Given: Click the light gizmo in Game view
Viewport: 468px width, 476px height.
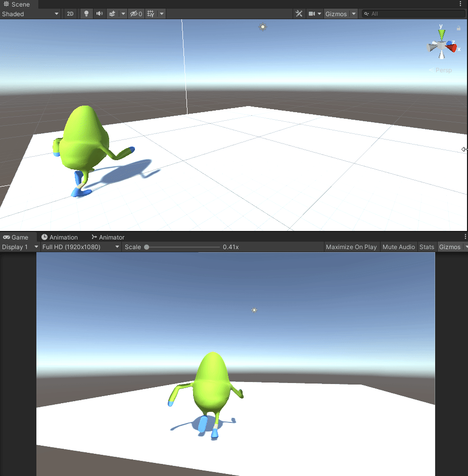Looking at the screenshot, I should [x=254, y=310].
